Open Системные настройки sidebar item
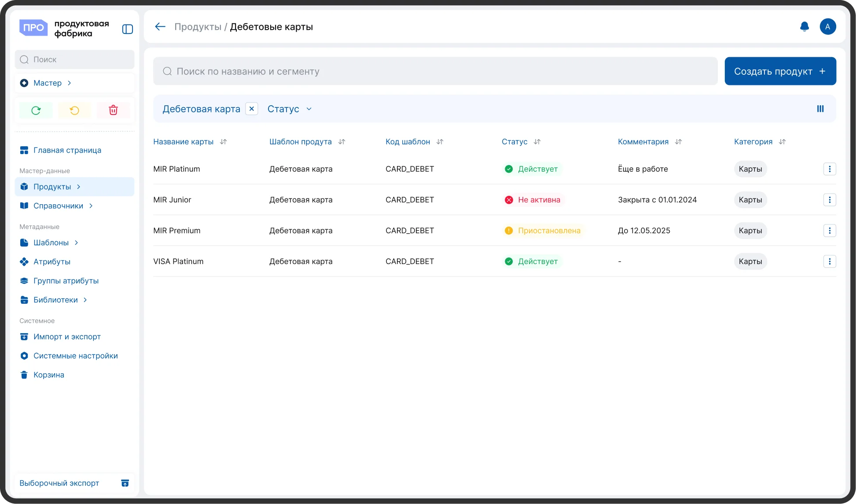This screenshot has height=504, width=856. click(74, 356)
